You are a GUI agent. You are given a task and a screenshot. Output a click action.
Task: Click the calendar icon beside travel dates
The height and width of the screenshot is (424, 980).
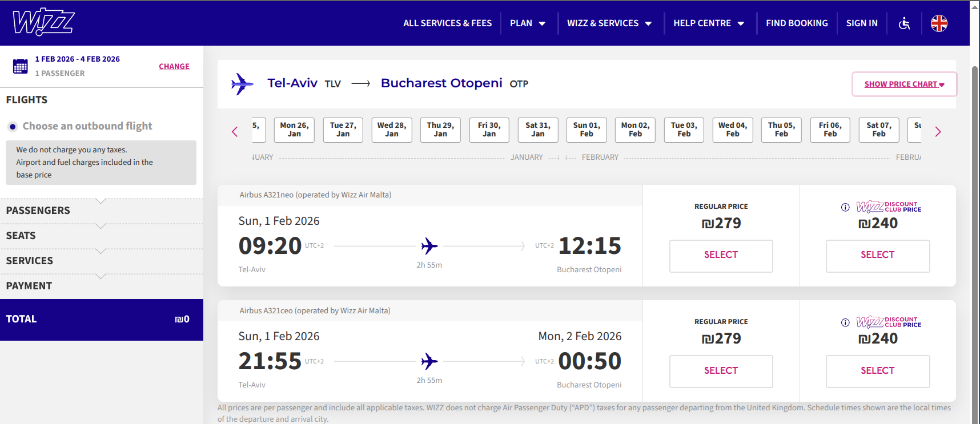(21, 66)
